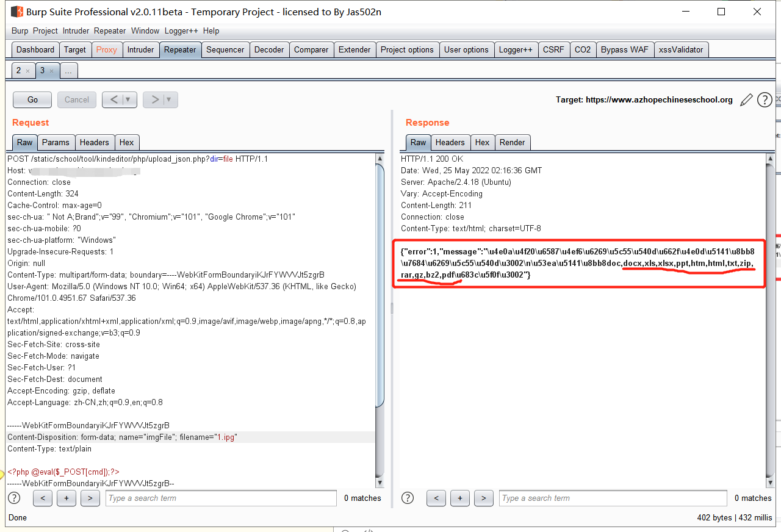Focus request search term field
The height and width of the screenshot is (532, 781).
coord(221,498)
